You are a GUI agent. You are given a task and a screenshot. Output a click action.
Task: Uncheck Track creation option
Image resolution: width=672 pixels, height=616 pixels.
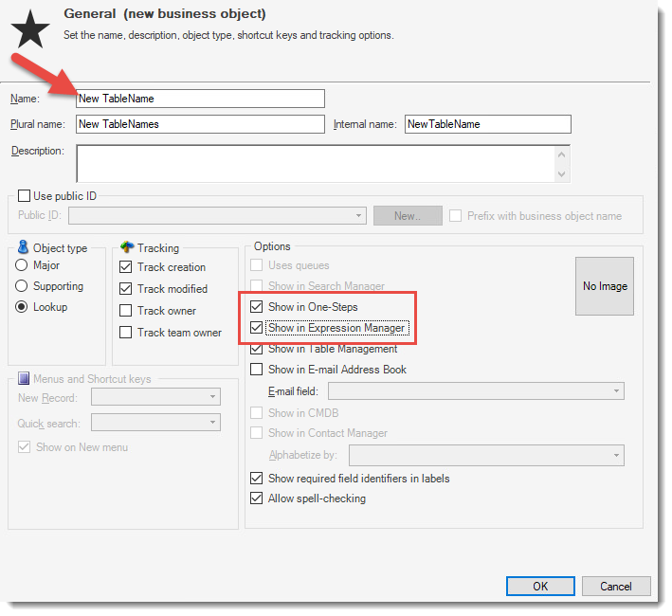click(x=126, y=267)
